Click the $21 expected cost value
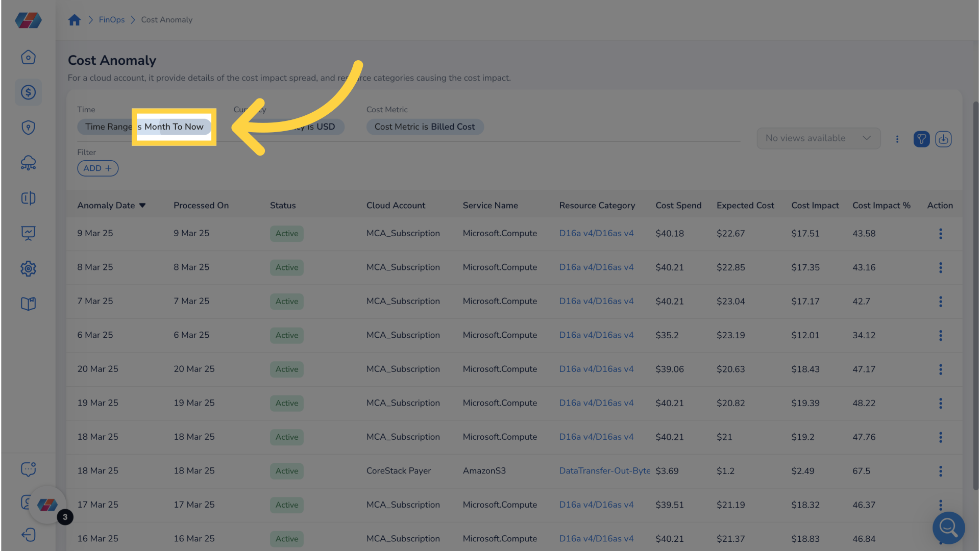This screenshot has width=980, height=551. pos(724,437)
